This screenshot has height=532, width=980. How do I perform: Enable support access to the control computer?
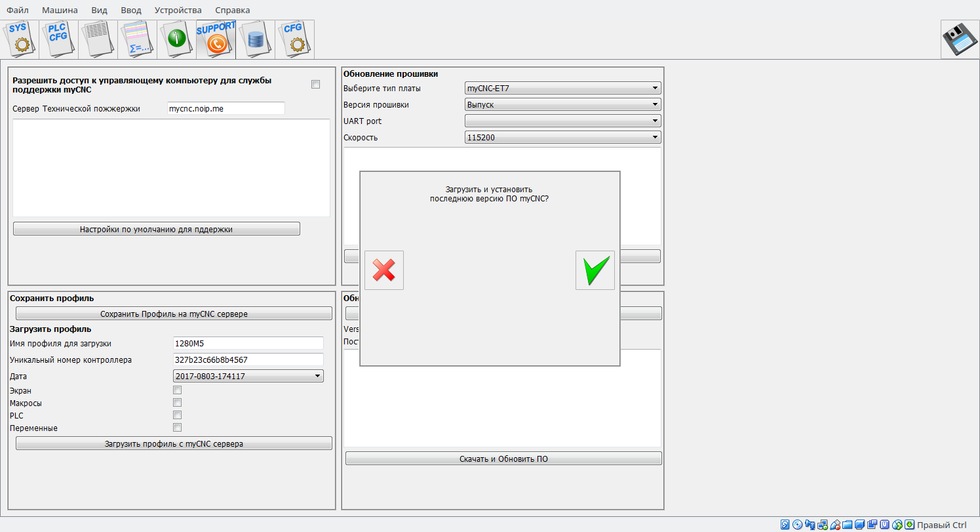[x=315, y=85]
